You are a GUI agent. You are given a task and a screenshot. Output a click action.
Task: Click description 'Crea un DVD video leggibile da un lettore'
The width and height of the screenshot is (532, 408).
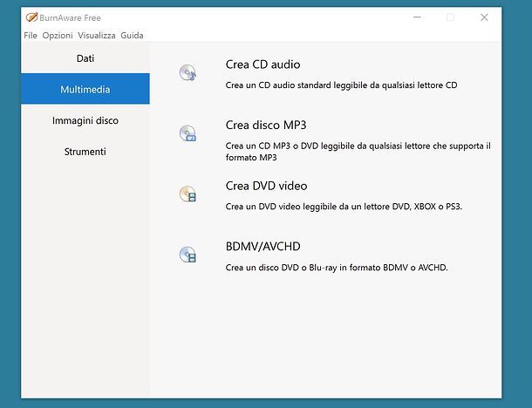[344, 207]
